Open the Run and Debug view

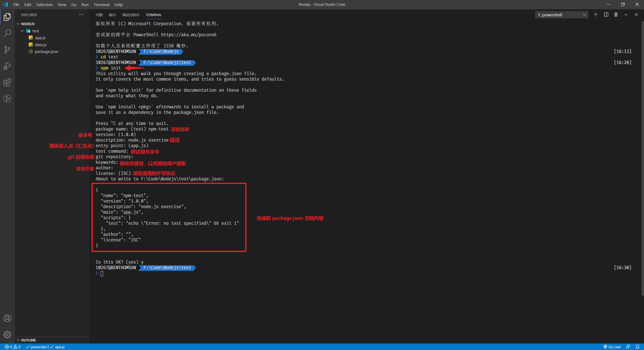tap(7, 66)
